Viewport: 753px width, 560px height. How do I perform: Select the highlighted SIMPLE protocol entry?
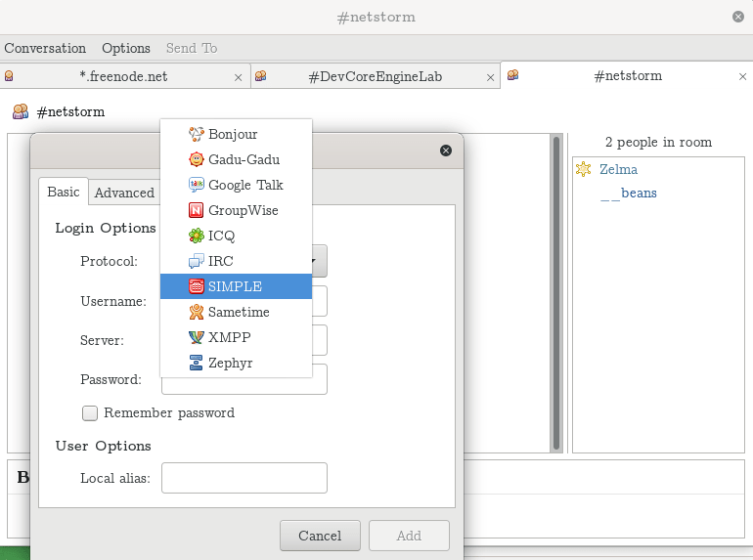[235, 286]
